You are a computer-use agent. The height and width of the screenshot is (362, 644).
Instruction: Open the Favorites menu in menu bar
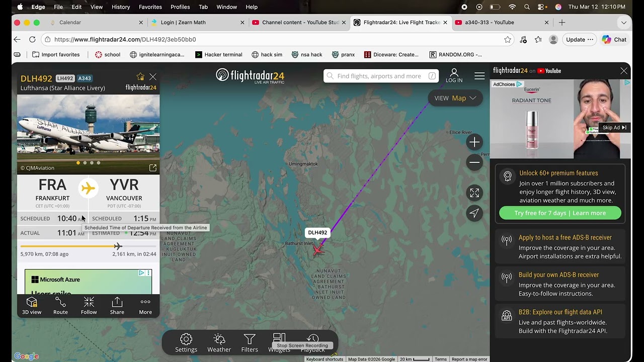150,7
